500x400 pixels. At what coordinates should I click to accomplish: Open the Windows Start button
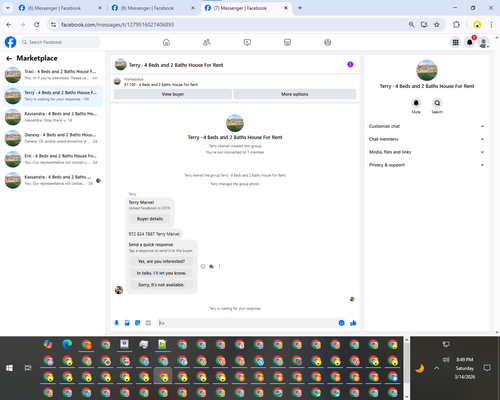tap(9, 368)
